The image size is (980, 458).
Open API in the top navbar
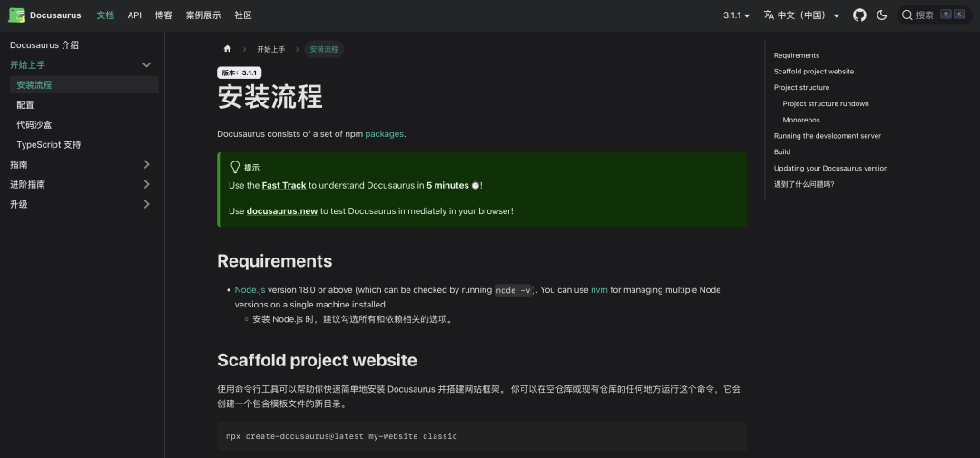click(x=134, y=15)
